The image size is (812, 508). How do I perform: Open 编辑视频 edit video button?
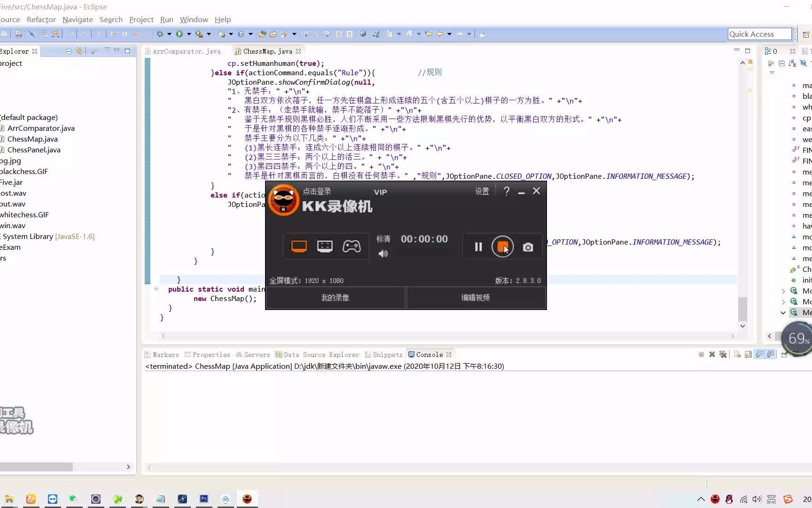476,298
